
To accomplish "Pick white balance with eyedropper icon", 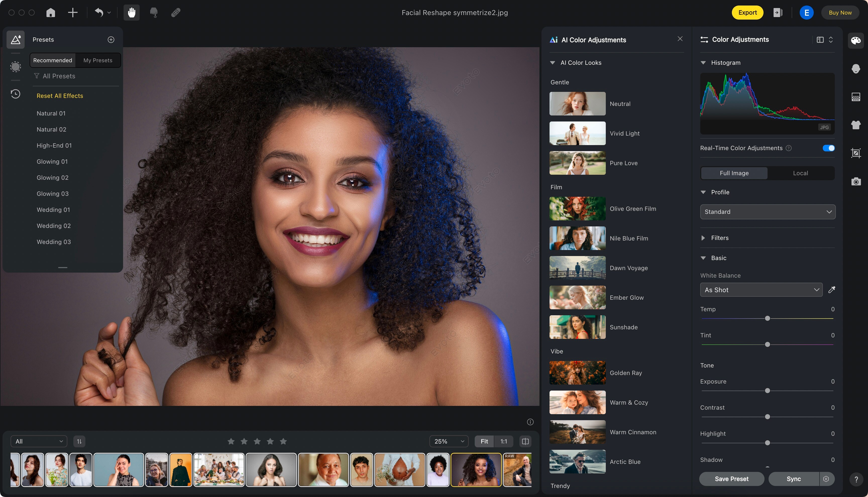I will point(832,289).
